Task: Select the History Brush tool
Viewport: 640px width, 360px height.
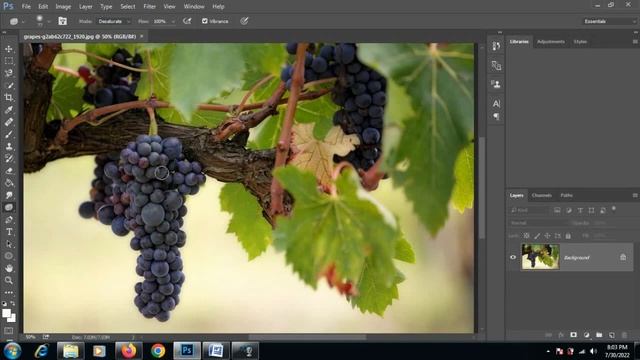Action: (9, 159)
